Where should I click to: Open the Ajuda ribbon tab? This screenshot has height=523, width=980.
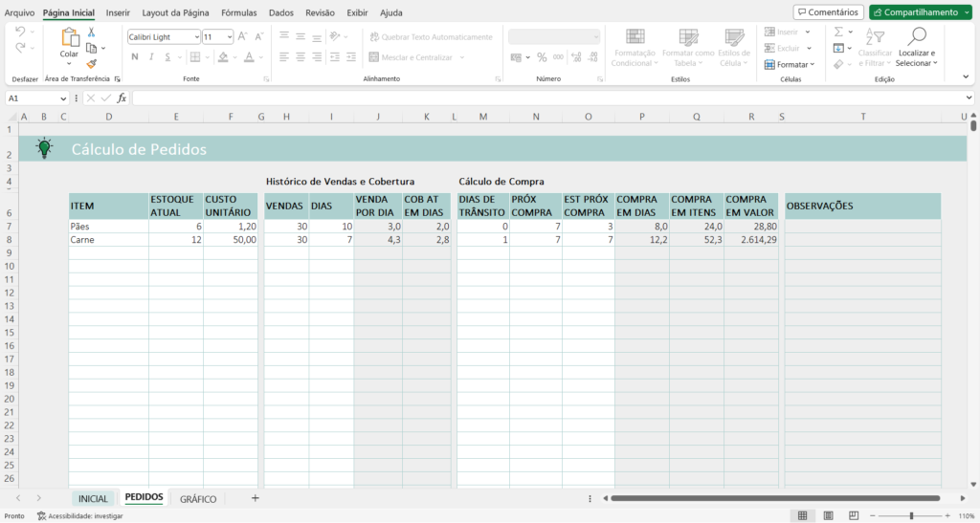pos(391,12)
